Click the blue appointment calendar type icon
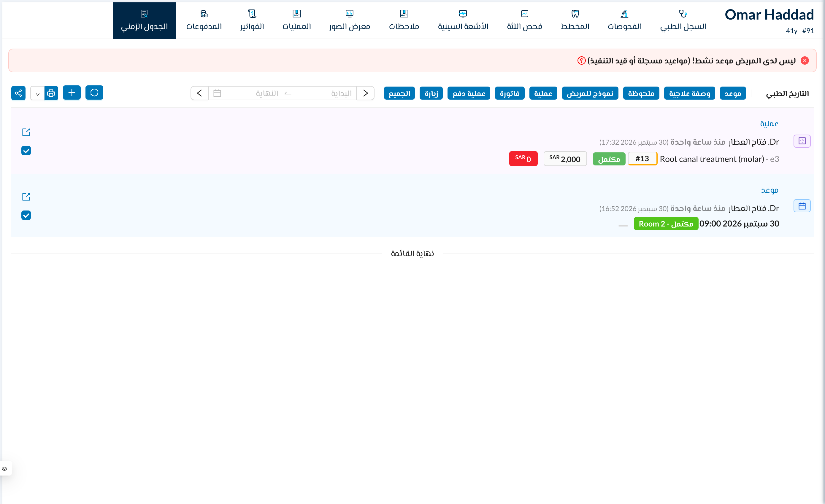This screenshot has width=825, height=504. point(802,206)
